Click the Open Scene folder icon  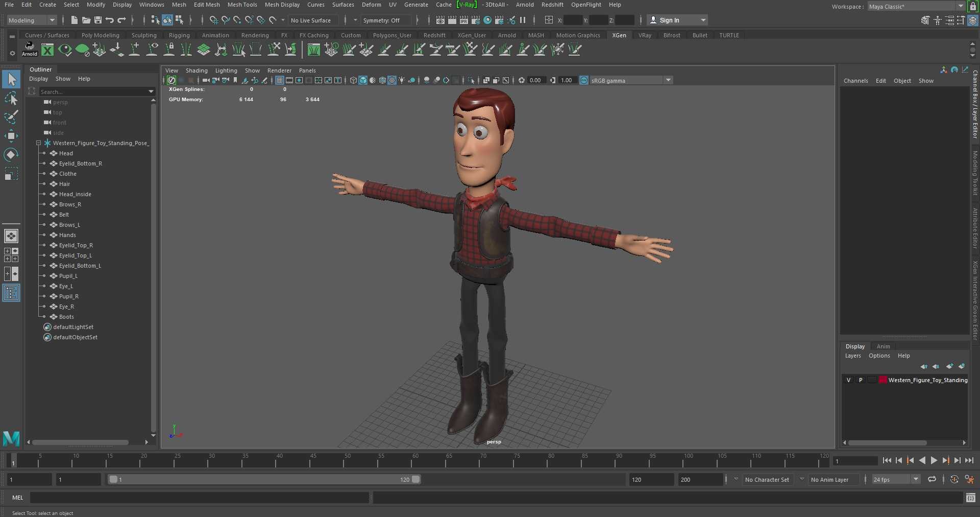(x=86, y=20)
